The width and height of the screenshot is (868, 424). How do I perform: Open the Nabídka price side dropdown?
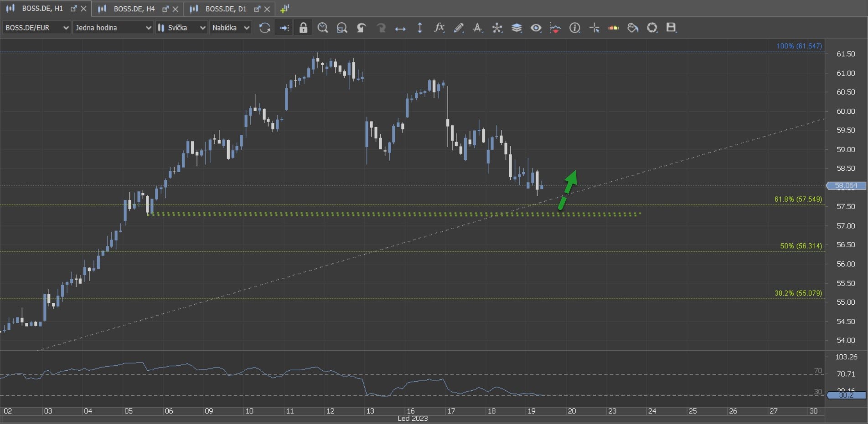pos(231,28)
